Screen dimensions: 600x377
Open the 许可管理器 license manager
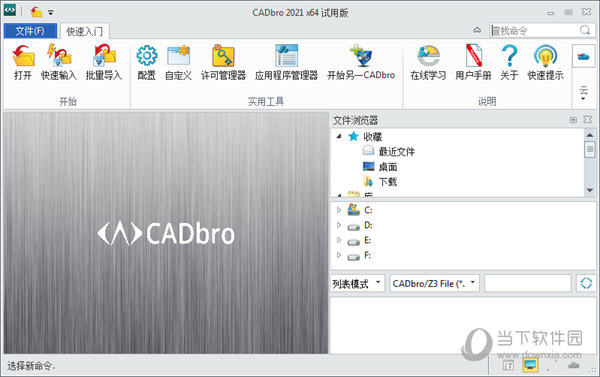pos(223,62)
